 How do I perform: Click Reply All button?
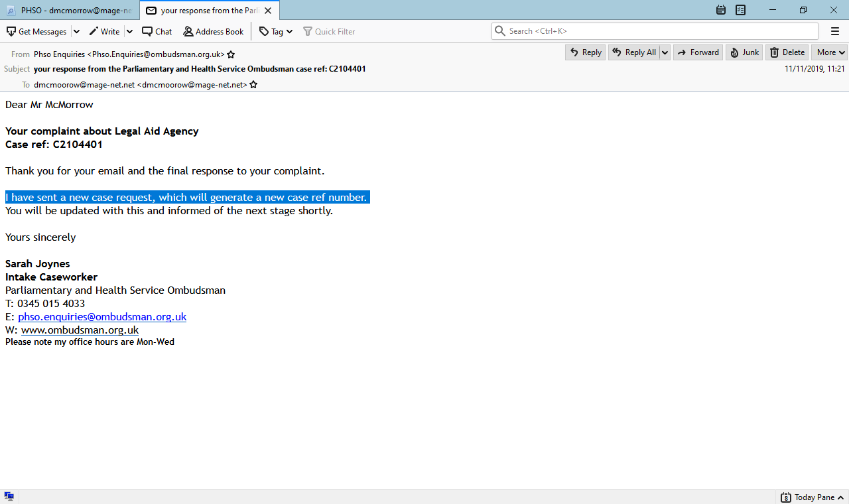tap(633, 52)
